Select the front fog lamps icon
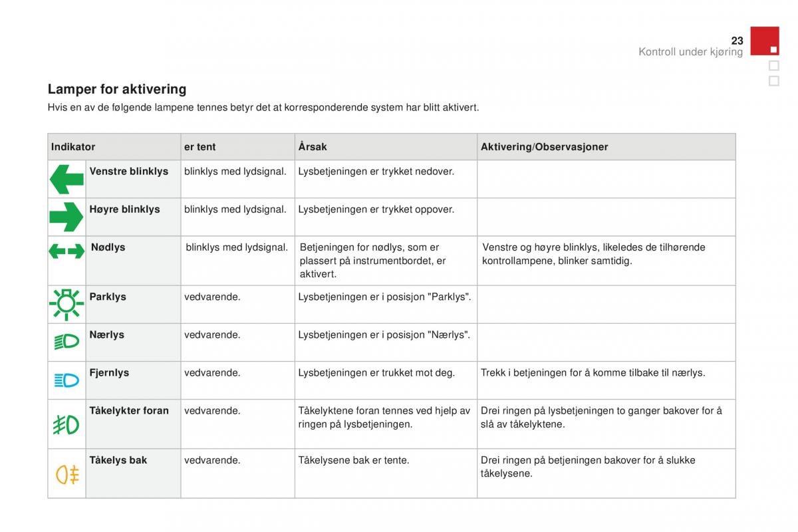The image size is (798, 532). [x=66, y=424]
